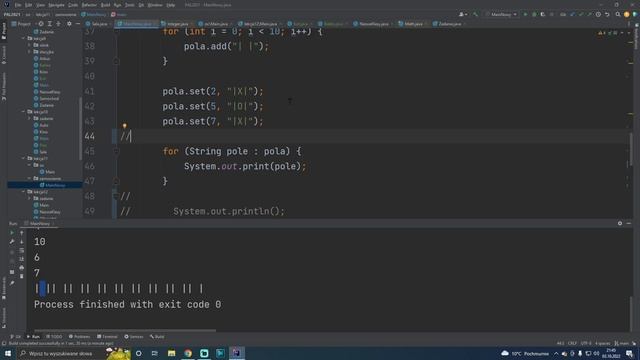Run the MainNowy configuration with green play icon
Viewport: 640px width, 360px height.
click(x=525, y=14)
